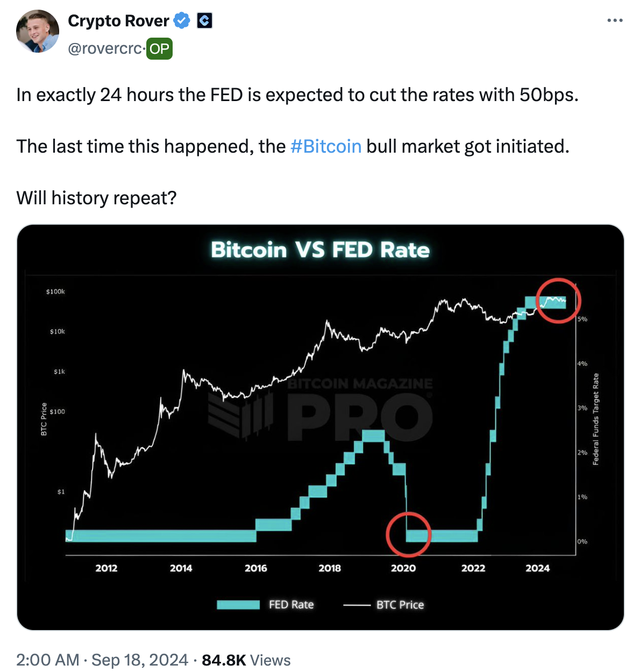Click the BTC Price legend entry
640x672 pixels.
(x=400, y=605)
